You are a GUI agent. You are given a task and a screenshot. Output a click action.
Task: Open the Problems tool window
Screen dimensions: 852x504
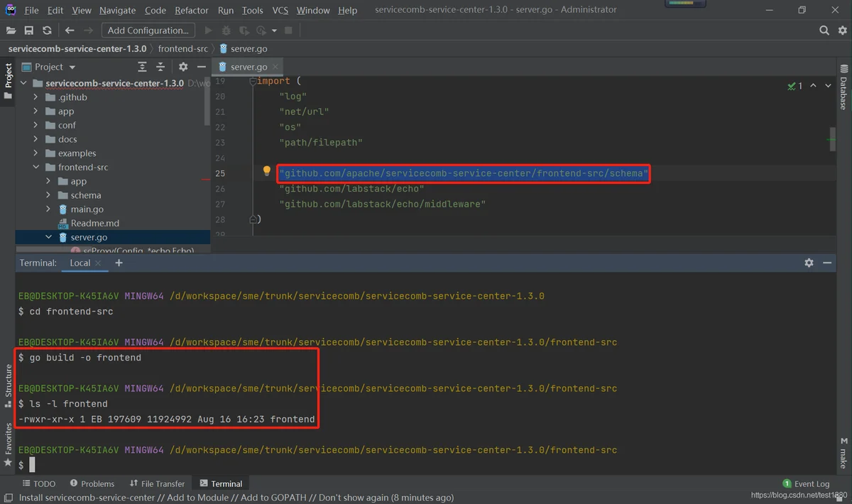(x=92, y=483)
